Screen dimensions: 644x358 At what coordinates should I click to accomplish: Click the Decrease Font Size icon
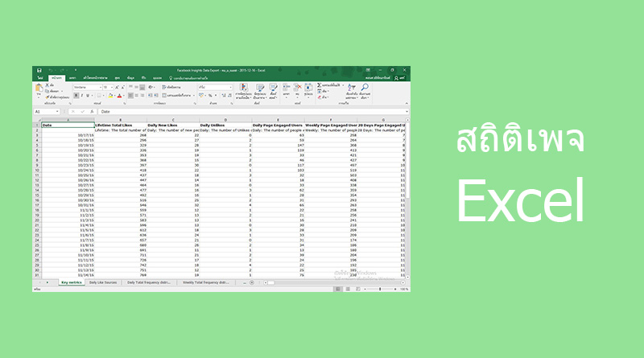pyautogui.click(x=123, y=88)
